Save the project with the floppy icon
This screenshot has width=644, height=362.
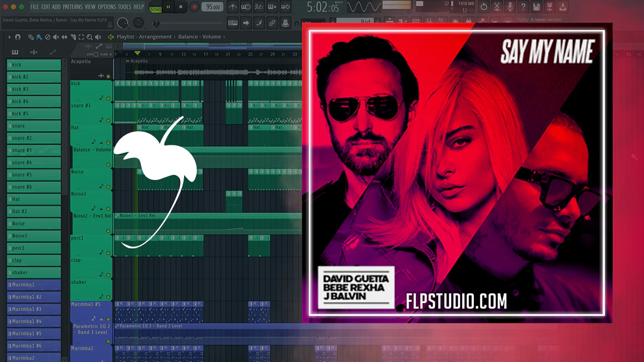click(536, 7)
